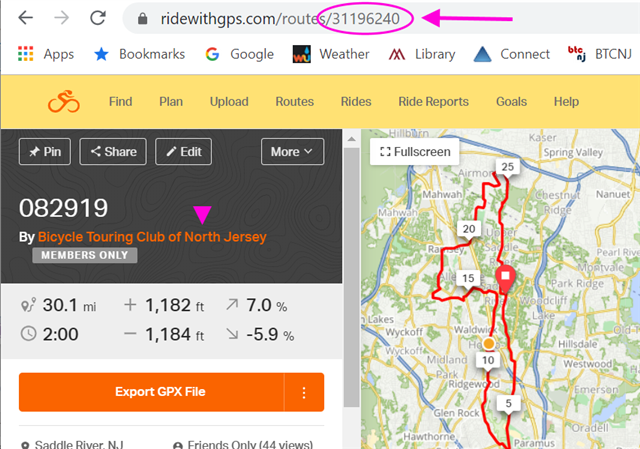Viewport: 640px width, 449px height.
Task: Click the ridewithgps.com address bar URL
Action: pyautogui.click(x=280, y=18)
